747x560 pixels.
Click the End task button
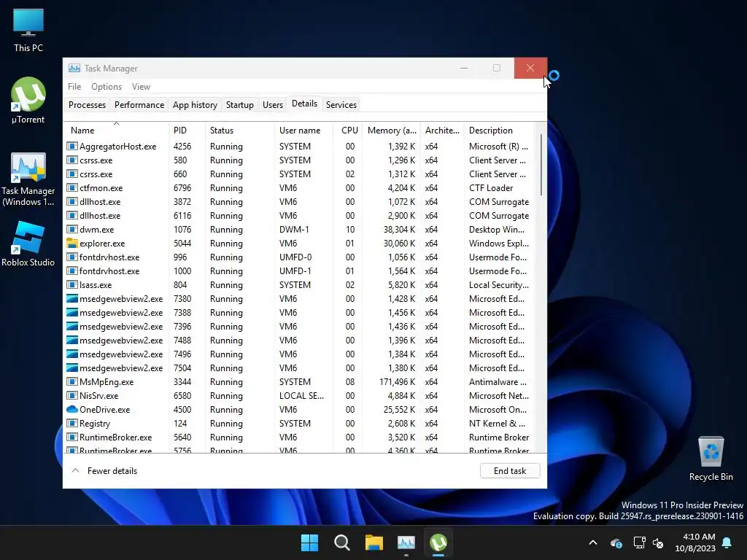point(510,471)
